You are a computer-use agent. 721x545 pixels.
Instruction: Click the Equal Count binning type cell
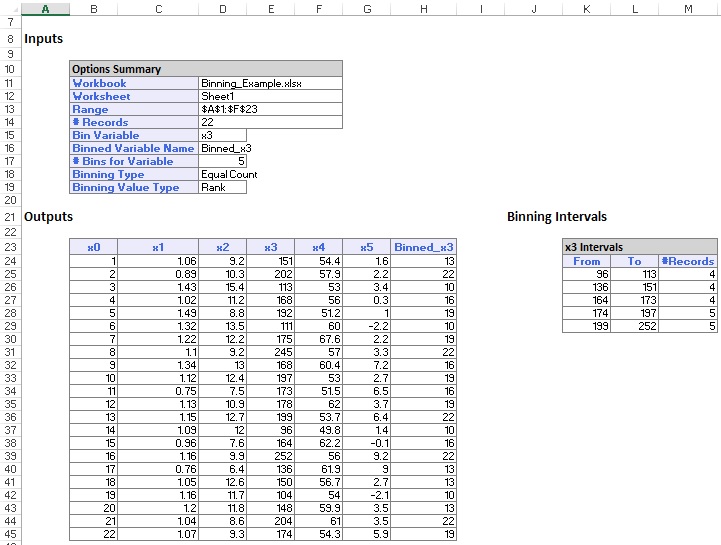[228, 174]
